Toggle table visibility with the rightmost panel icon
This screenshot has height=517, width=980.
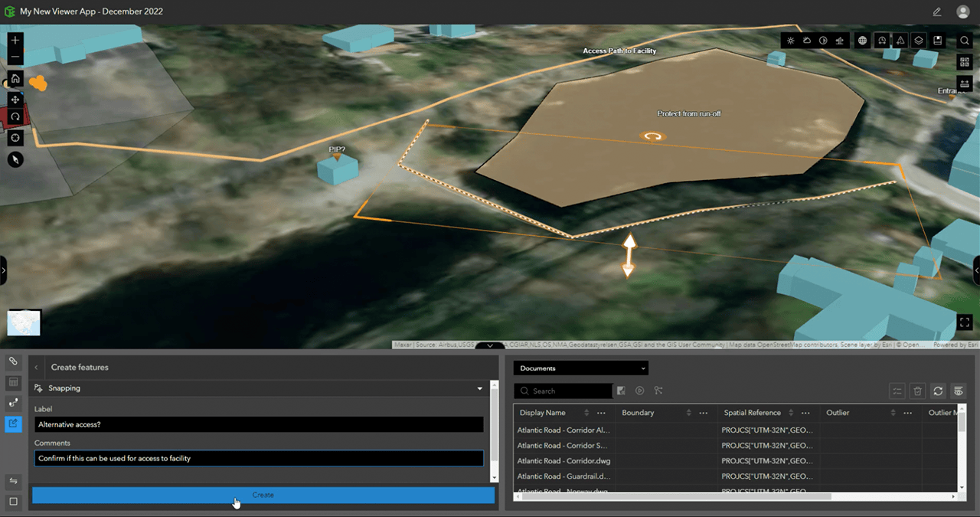959,391
